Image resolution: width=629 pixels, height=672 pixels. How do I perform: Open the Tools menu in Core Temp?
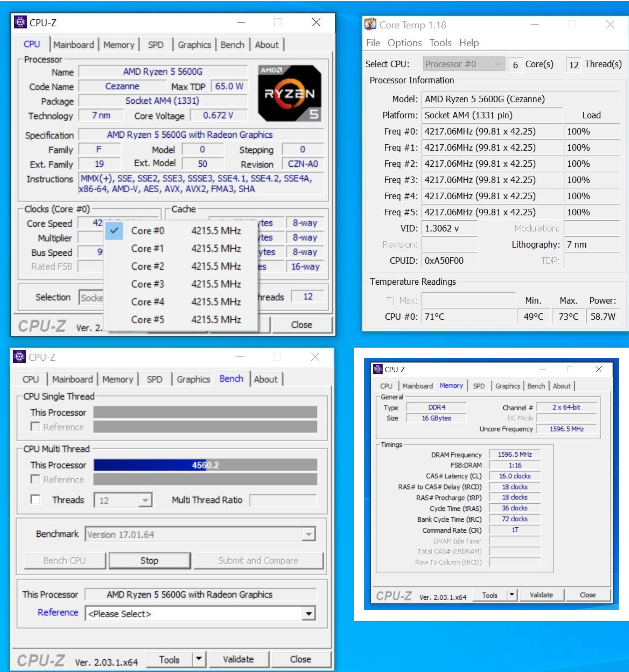pyautogui.click(x=440, y=43)
